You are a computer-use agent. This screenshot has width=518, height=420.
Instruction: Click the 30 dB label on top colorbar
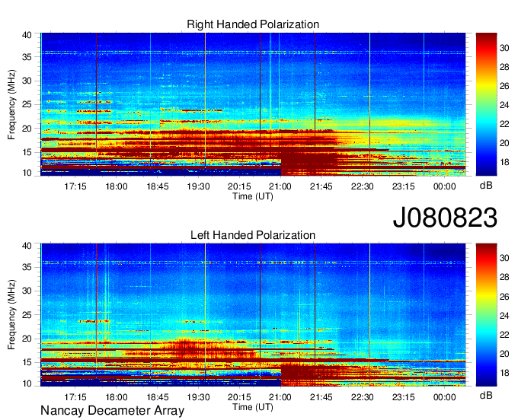point(504,48)
